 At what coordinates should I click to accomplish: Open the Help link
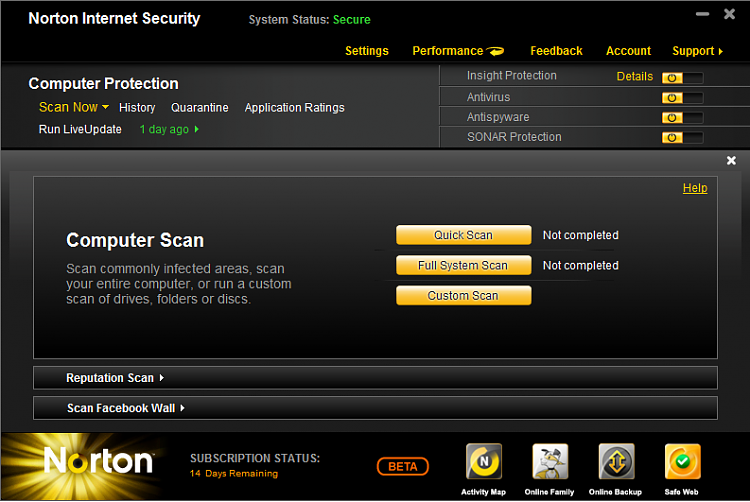pos(695,188)
